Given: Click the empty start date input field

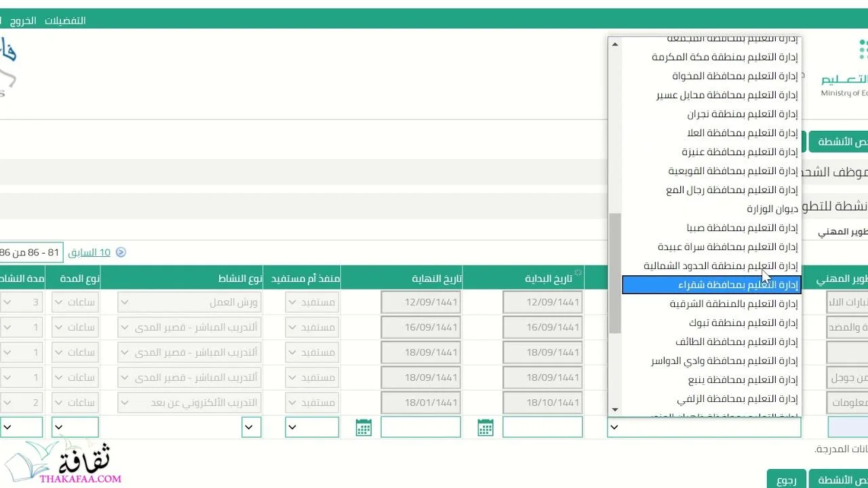Looking at the screenshot, I should point(542,427).
